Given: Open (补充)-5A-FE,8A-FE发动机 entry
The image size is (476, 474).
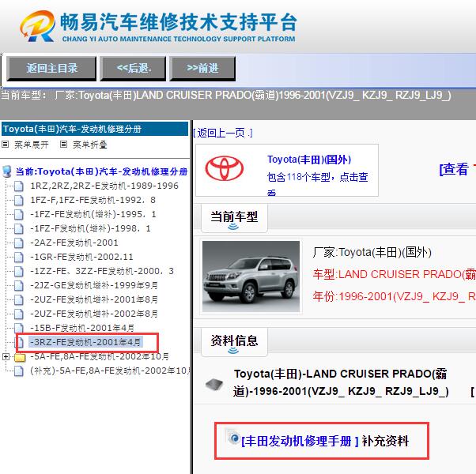Looking at the screenshot, I should [110, 371].
